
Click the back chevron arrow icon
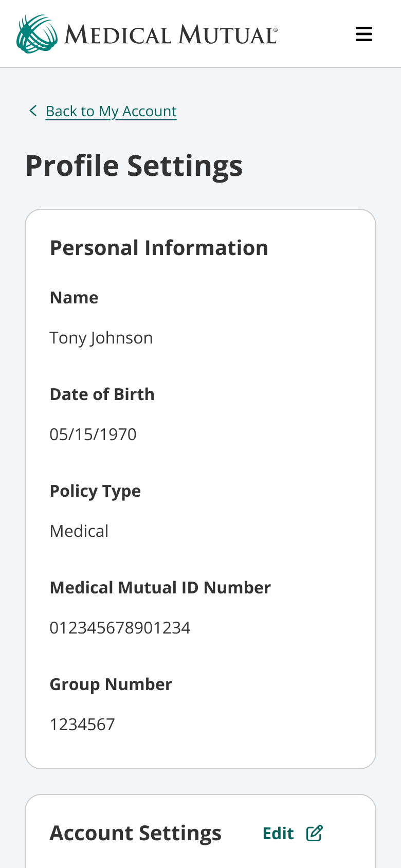pyautogui.click(x=33, y=111)
